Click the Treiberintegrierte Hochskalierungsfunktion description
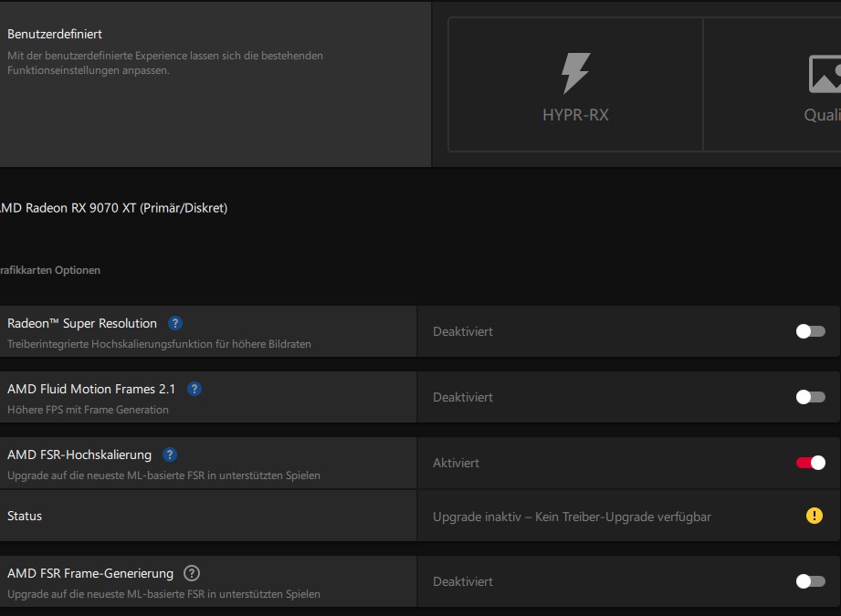 pos(159,344)
